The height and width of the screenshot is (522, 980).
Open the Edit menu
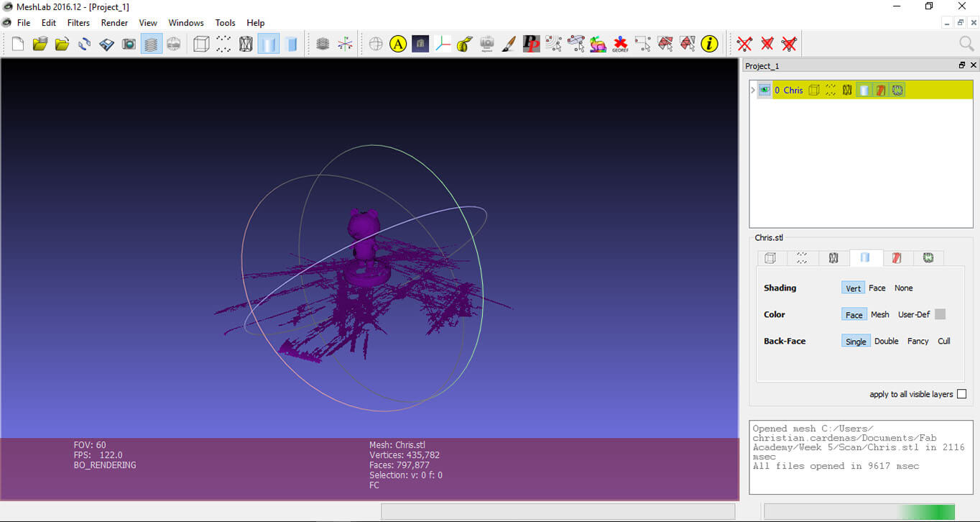pos(49,22)
